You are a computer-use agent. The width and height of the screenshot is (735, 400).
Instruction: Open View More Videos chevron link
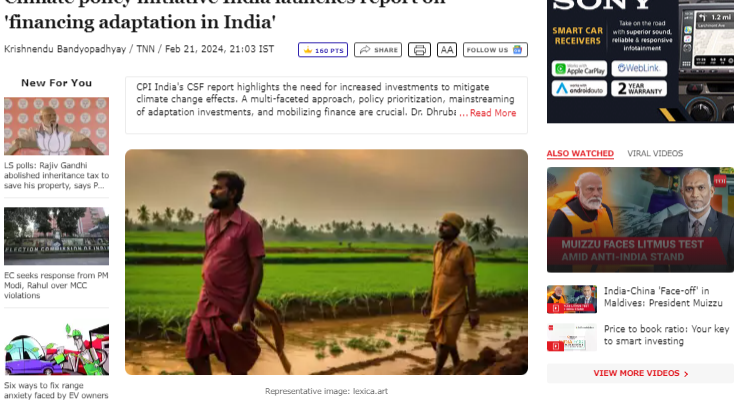coord(640,373)
